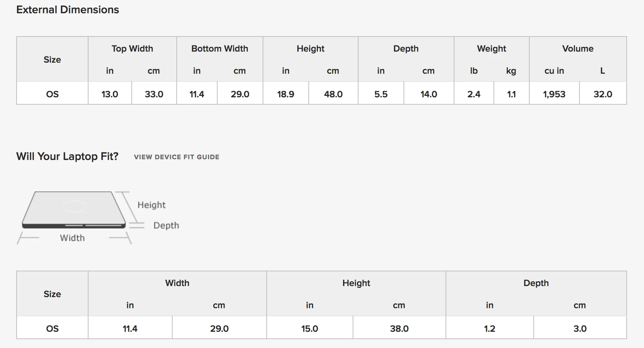Select the 1,953 cu in volume cell
Viewport: 644px width, 348px height.
coord(554,93)
